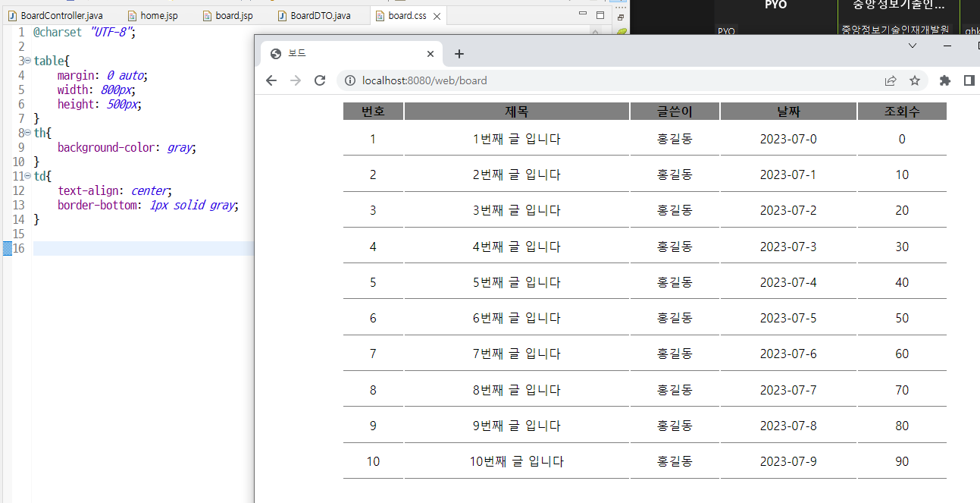Open Chrome tab search chevron
980x503 pixels.
[913, 46]
